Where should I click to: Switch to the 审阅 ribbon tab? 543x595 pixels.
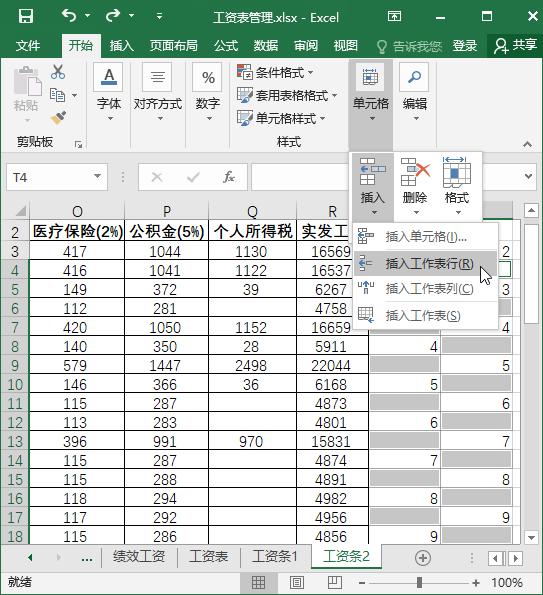[306, 46]
